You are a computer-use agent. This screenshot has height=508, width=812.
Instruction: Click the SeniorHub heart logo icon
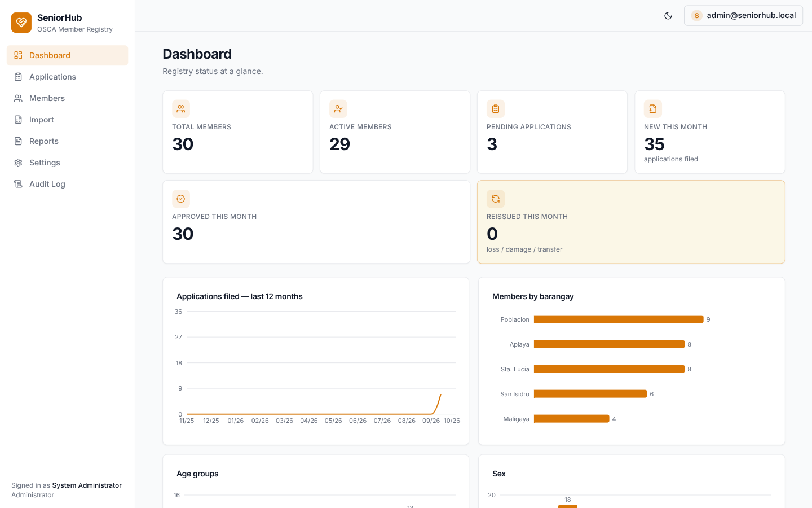[21, 23]
